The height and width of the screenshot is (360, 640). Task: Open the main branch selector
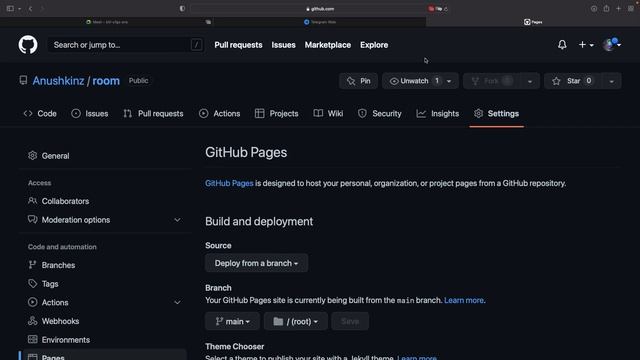232,322
